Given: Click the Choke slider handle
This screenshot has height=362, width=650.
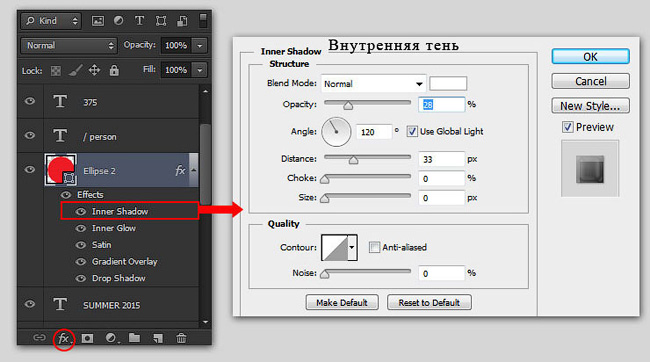Looking at the screenshot, I should point(325,179).
